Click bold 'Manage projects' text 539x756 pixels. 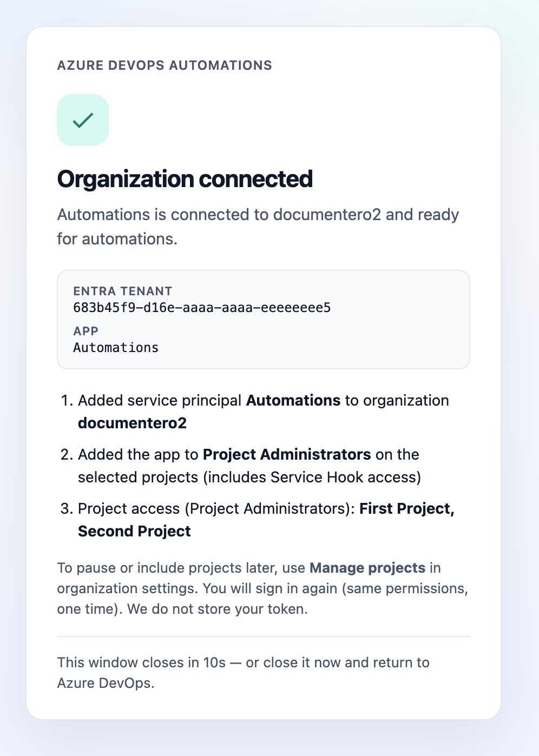[x=367, y=568]
